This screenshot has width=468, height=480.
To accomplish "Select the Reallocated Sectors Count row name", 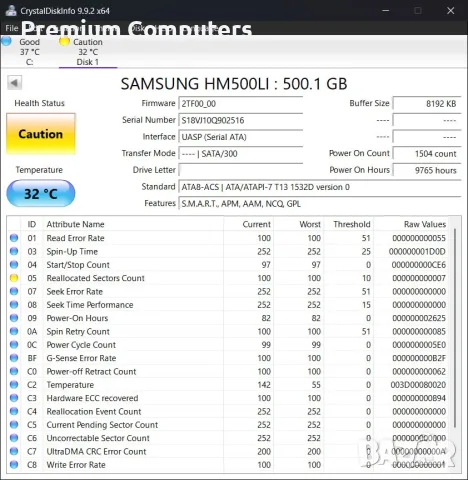I will 95,278.
